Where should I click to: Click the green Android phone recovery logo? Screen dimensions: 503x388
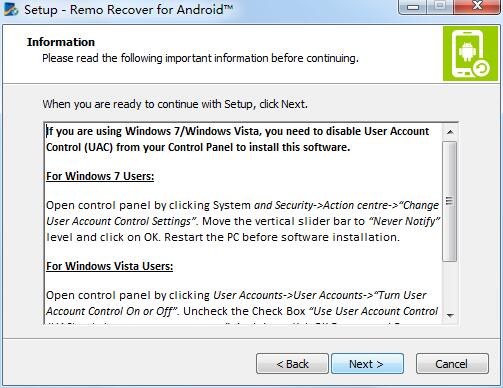(x=470, y=53)
